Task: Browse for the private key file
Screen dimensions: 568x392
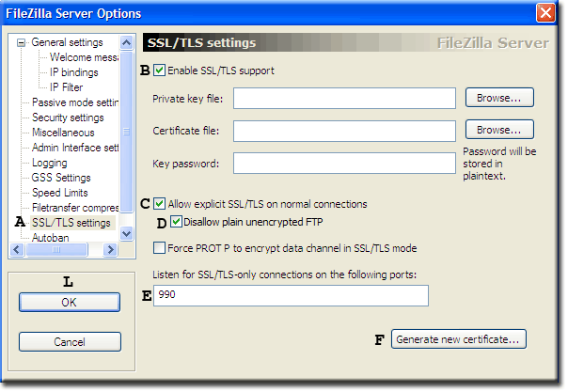Action: pyautogui.click(x=499, y=98)
